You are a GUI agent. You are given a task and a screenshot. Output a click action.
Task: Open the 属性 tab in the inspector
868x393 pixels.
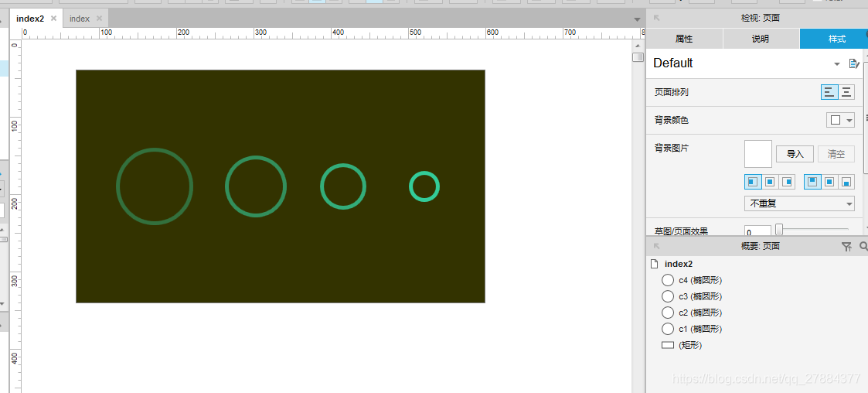(684, 39)
